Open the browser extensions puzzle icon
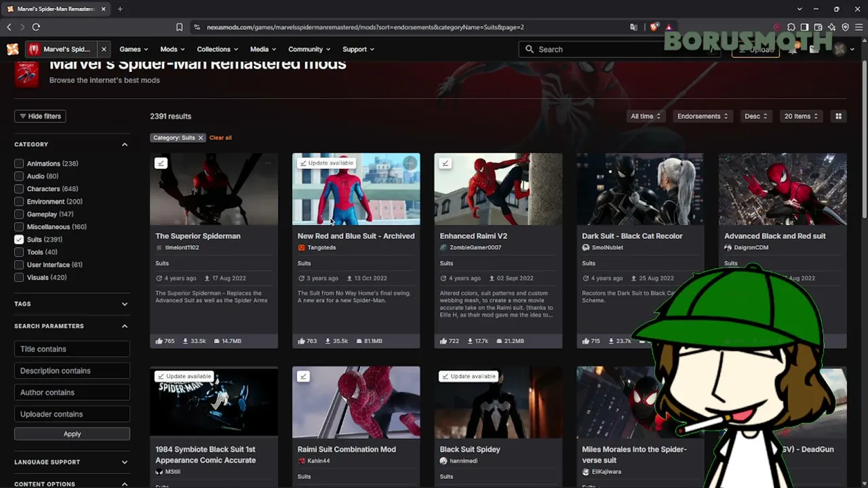This screenshot has width=868, height=488. coord(791,27)
